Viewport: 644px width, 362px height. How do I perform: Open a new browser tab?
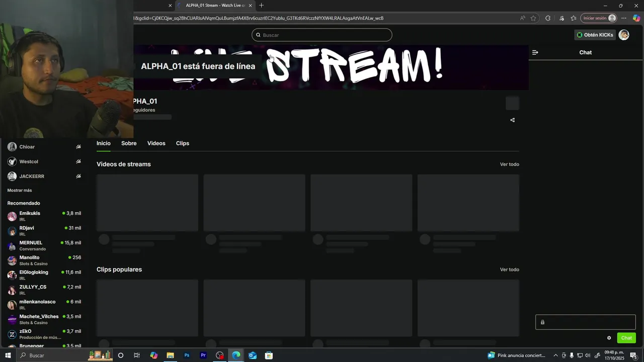261,6
